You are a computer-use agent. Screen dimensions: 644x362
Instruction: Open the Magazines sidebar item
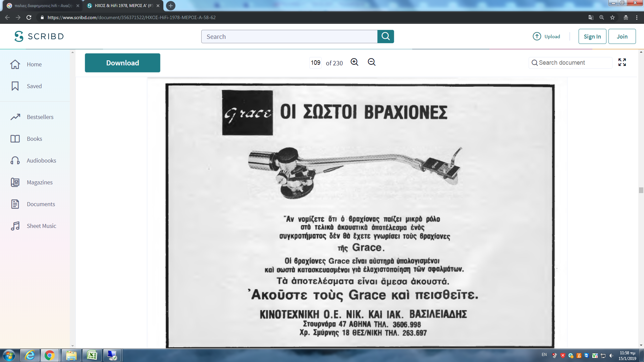click(x=40, y=182)
